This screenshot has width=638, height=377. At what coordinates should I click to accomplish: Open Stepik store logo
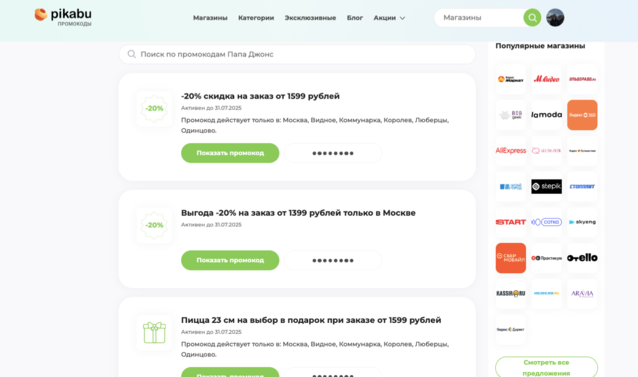pos(546,187)
